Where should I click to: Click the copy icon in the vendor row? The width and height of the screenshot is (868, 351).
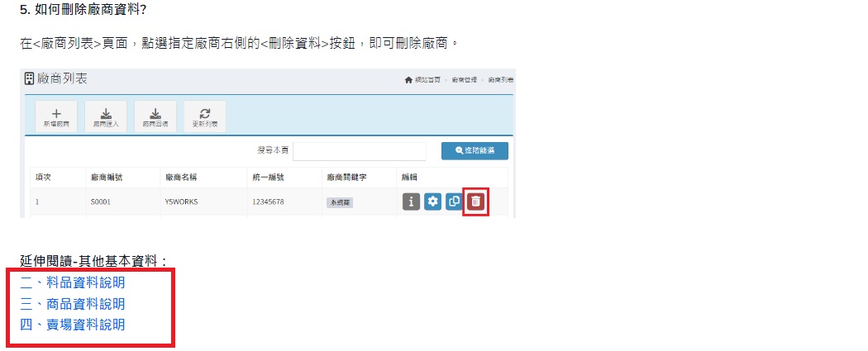point(454,202)
